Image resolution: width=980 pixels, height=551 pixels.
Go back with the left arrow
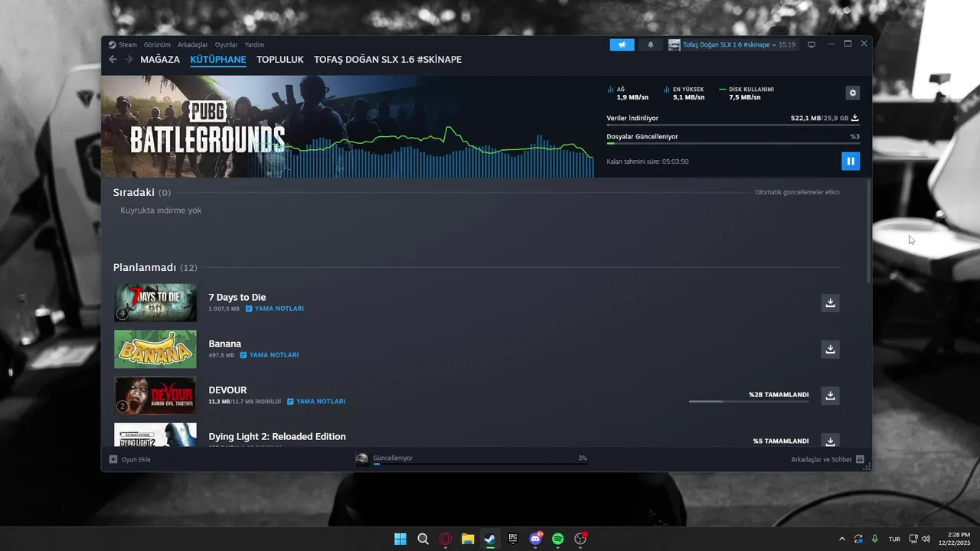(x=113, y=60)
